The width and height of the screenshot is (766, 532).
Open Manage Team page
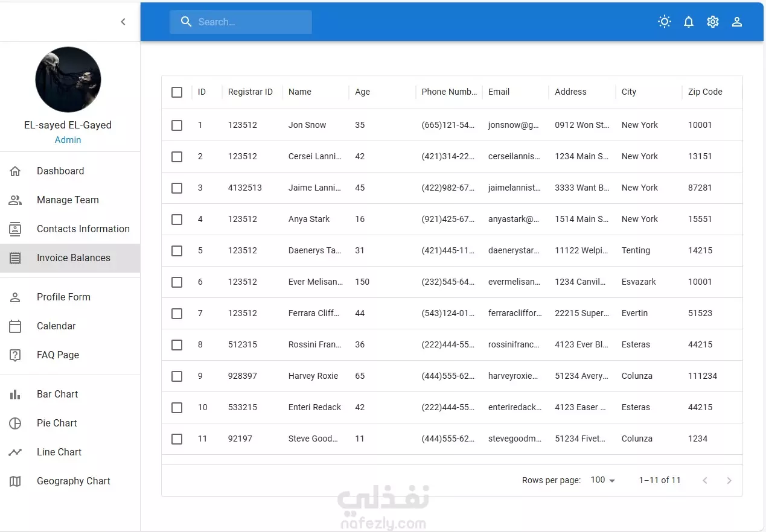[70, 200]
